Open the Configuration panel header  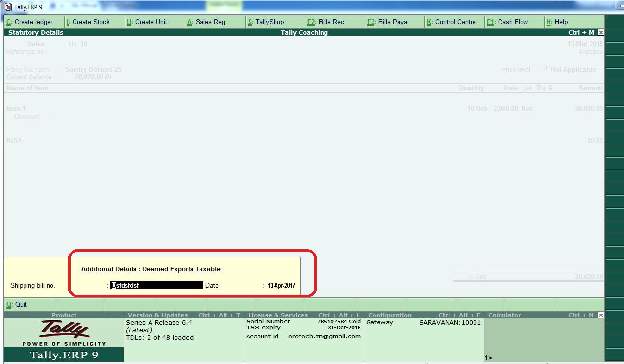tap(424, 315)
